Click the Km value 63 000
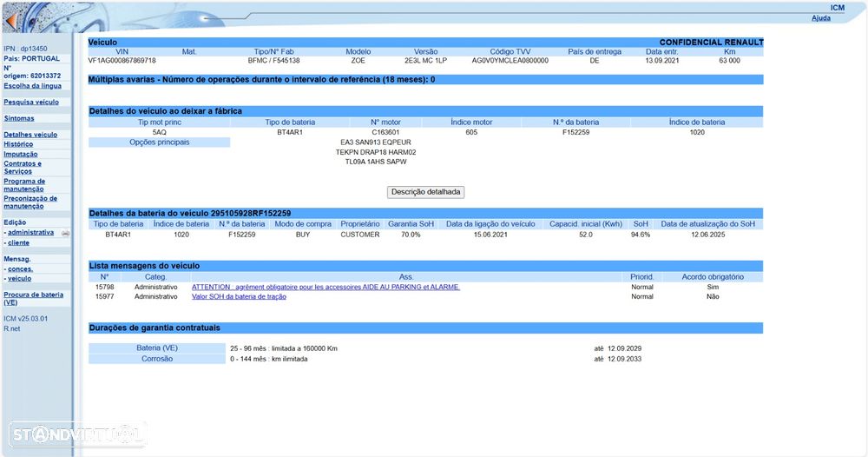868x457 pixels. [730, 60]
